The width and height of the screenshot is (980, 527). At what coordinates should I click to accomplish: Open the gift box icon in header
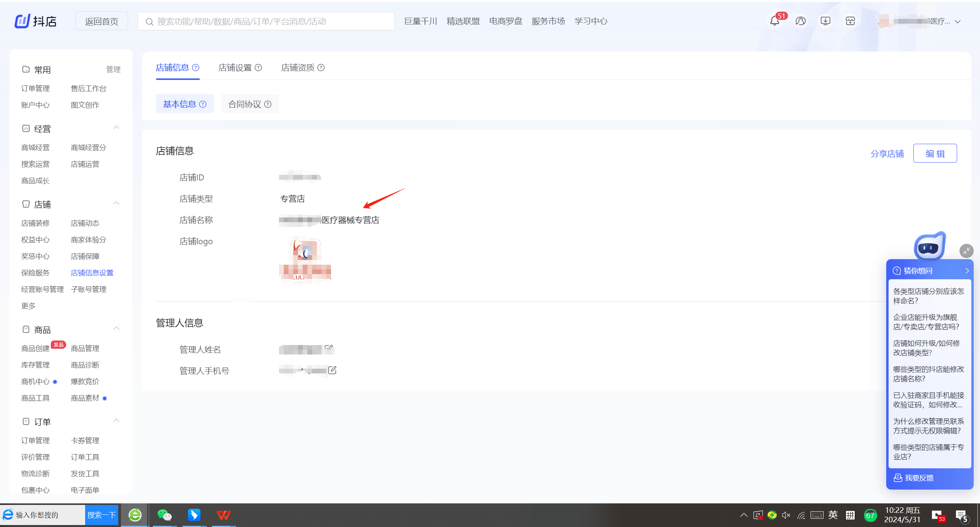[x=850, y=21]
